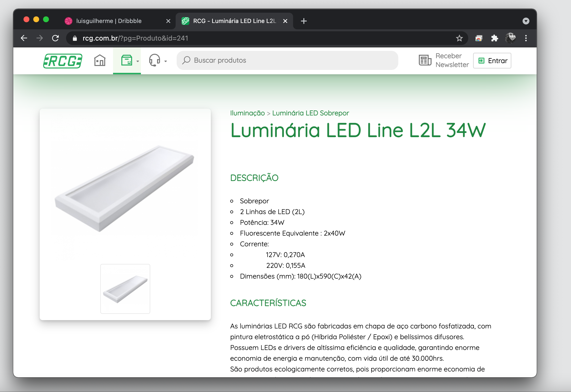Follow the Iluminação breadcrumb link

247,113
